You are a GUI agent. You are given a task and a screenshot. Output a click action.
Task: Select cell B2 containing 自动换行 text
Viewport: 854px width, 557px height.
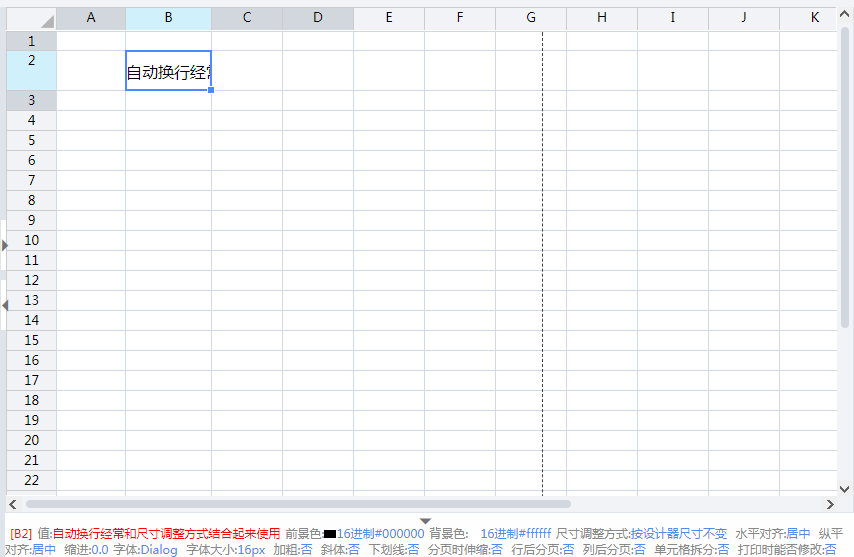168,71
